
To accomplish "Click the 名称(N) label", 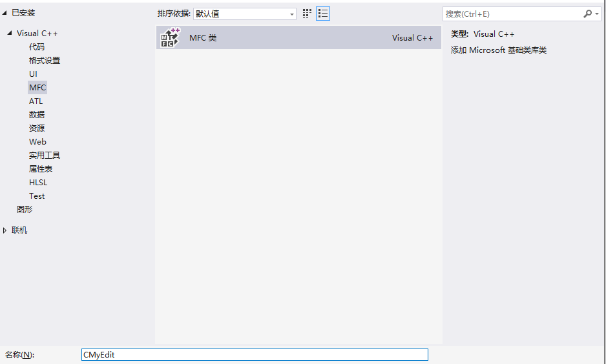I will (20, 355).
